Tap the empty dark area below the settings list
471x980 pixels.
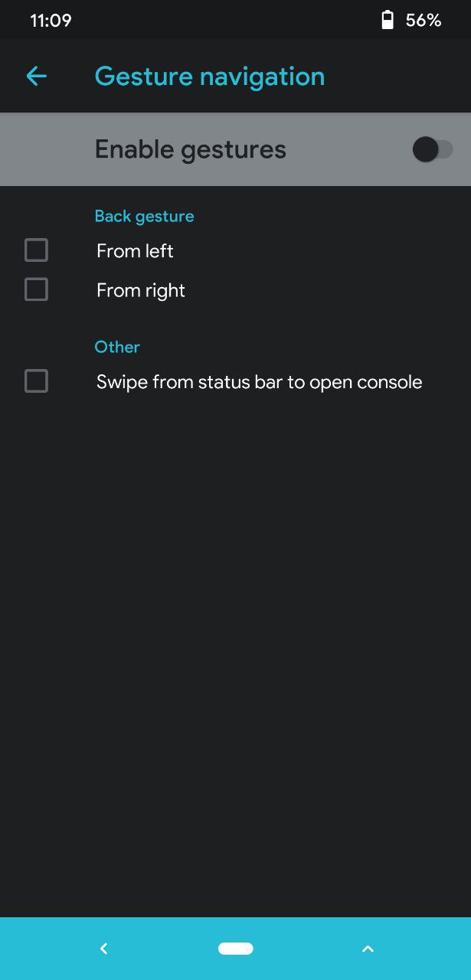(x=235, y=658)
